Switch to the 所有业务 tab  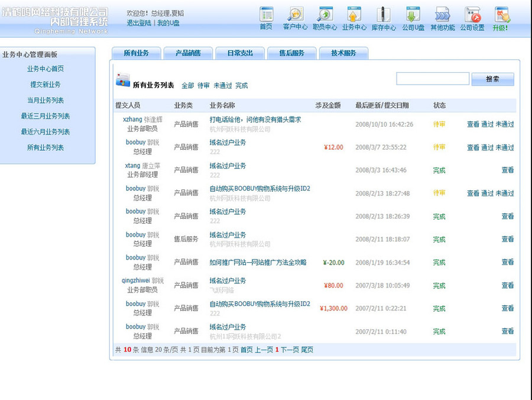tap(137, 53)
